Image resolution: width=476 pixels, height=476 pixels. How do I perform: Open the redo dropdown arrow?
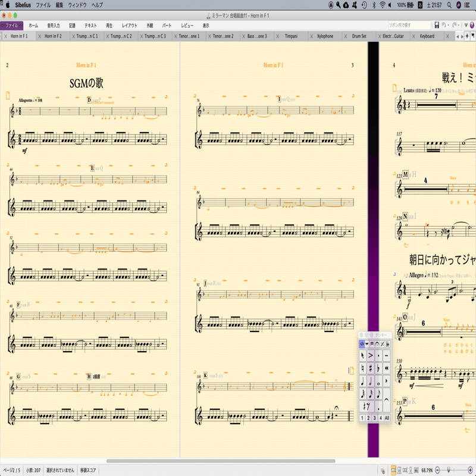(458, 25)
